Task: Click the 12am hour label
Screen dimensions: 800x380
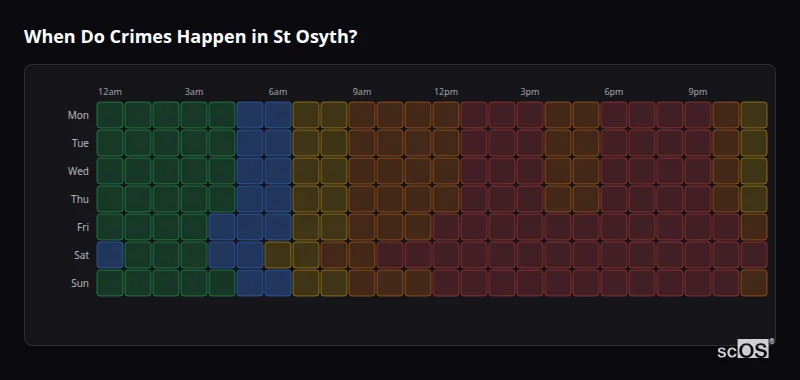Action: [x=110, y=92]
